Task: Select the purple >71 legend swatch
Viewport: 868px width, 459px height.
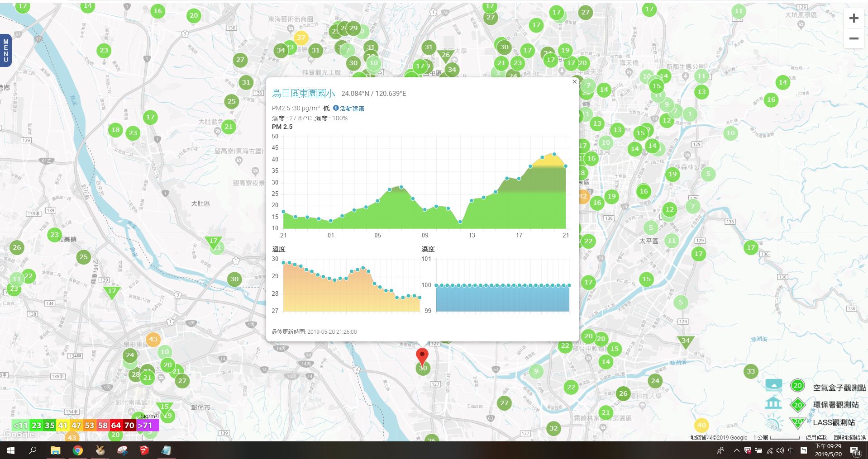Action: [x=148, y=425]
